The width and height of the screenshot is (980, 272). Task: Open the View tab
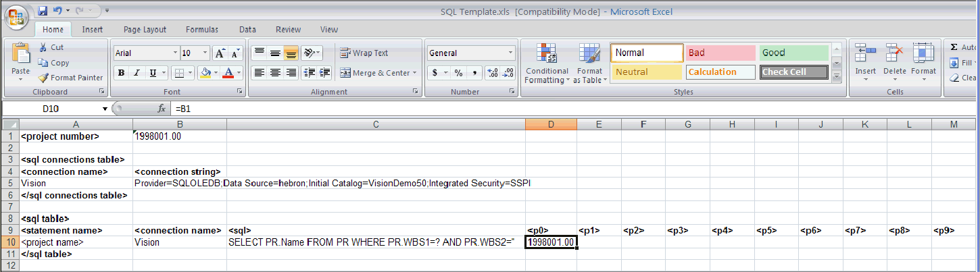pos(329,30)
